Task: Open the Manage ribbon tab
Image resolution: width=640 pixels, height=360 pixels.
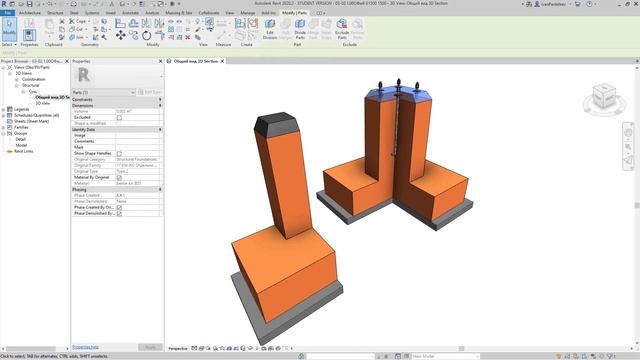Action: pos(247,13)
